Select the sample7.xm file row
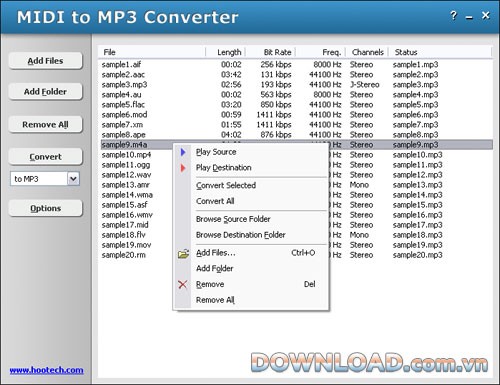Image resolution: width=500 pixels, height=385 pixels. (296, 124)
